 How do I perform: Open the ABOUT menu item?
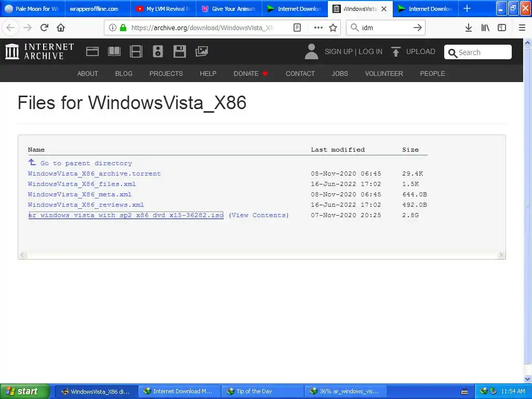[87, 74]
